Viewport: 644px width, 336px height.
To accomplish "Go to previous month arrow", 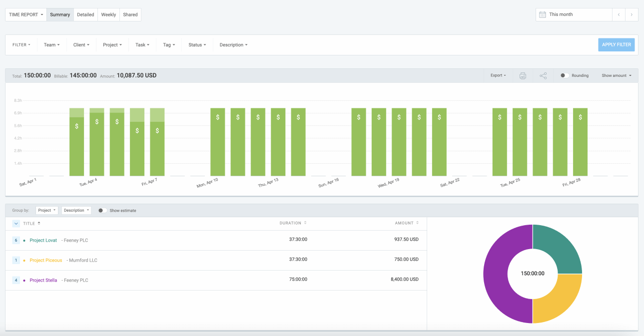I will click(x=619, y=14).
